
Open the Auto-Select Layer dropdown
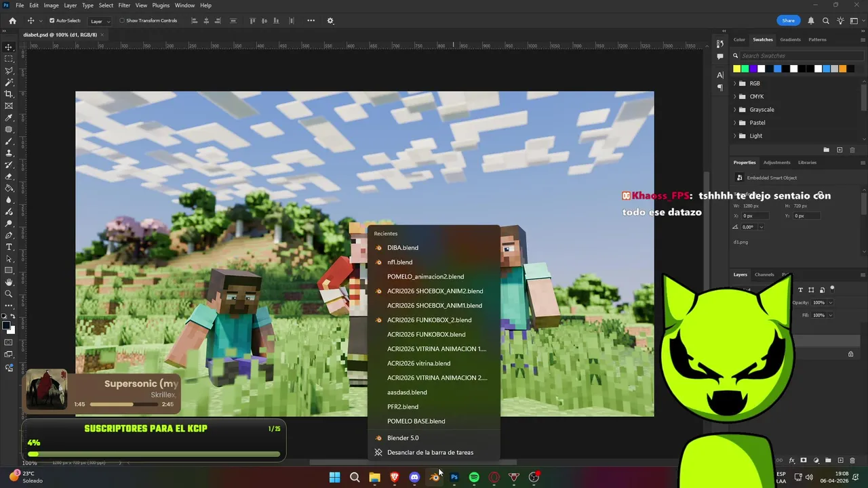point(100,21)
